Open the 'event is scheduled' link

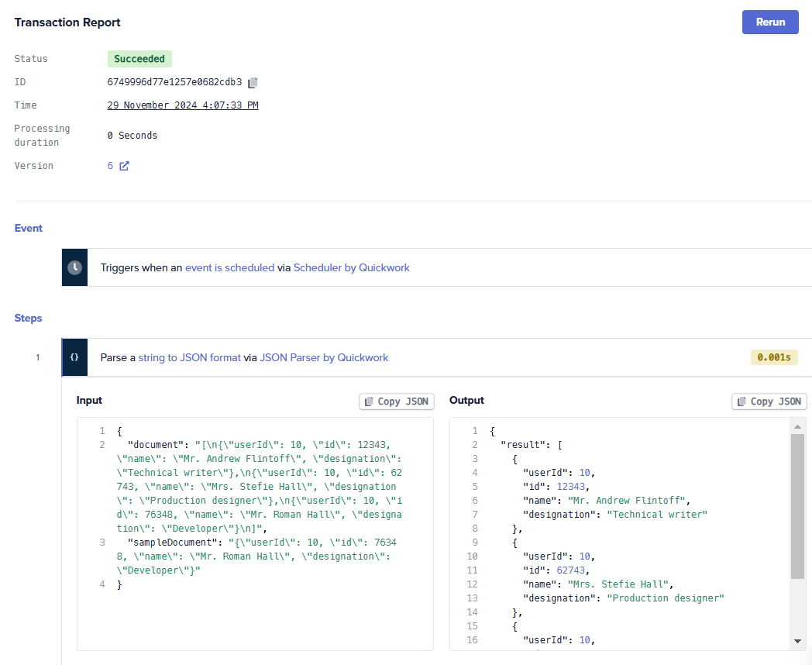229,267
